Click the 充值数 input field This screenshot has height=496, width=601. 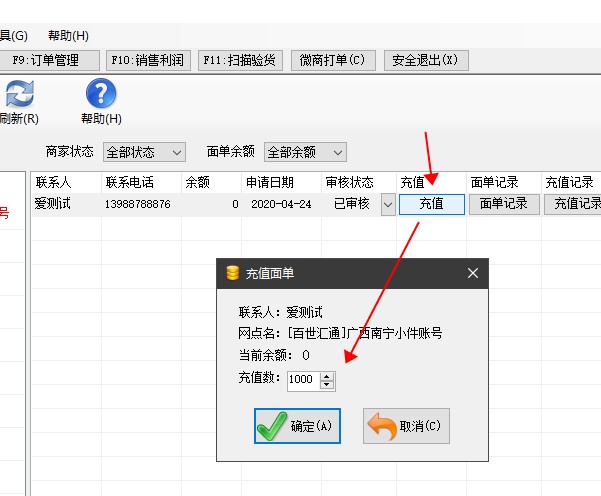[302, 380]
